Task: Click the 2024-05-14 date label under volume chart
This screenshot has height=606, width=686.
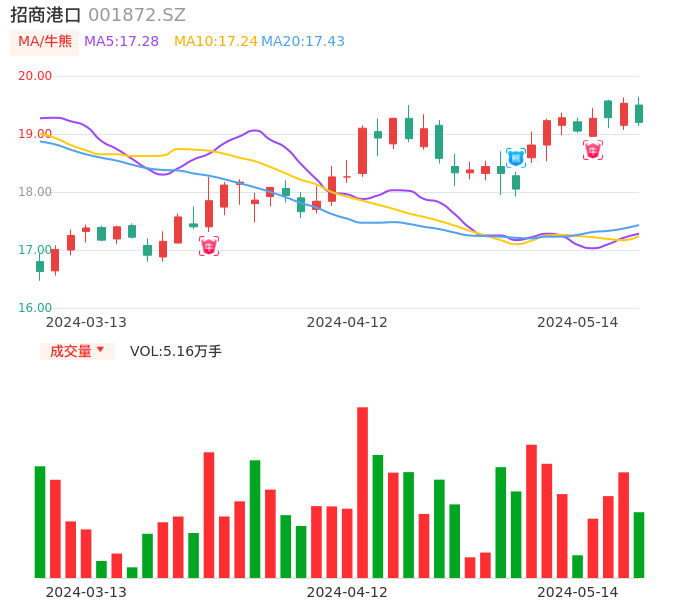Action: click(578, 592)
